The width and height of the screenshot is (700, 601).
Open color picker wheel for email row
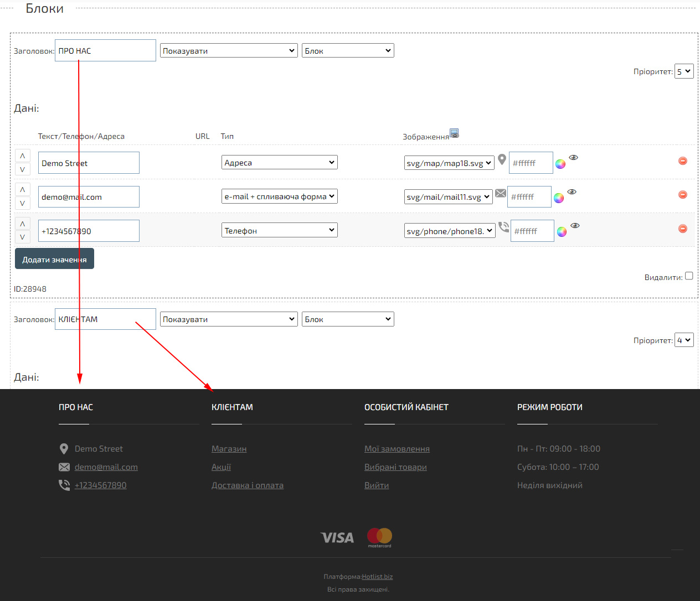pos(559,198)
